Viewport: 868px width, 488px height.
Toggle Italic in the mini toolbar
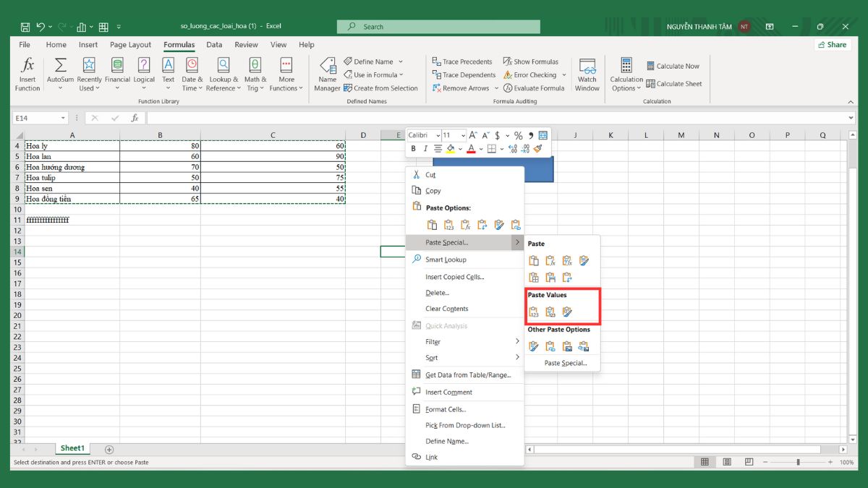(x=425, y=149)
